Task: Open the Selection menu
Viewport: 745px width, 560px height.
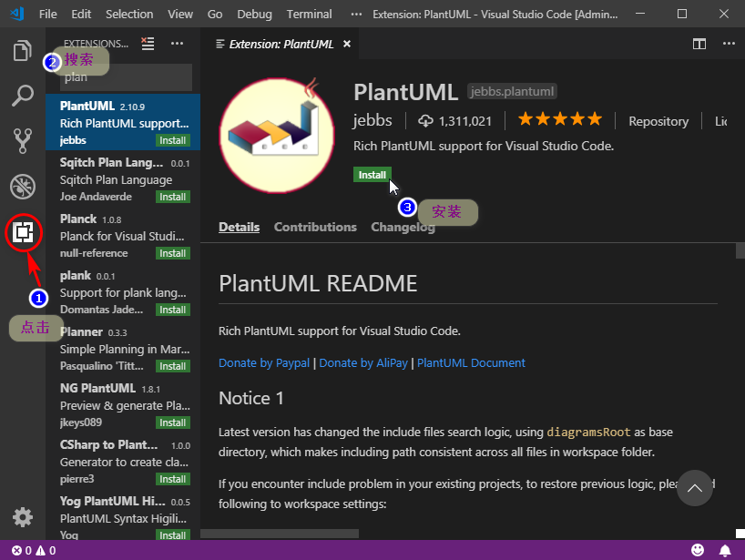Action: pyautogui.click(x=129, y=15)
